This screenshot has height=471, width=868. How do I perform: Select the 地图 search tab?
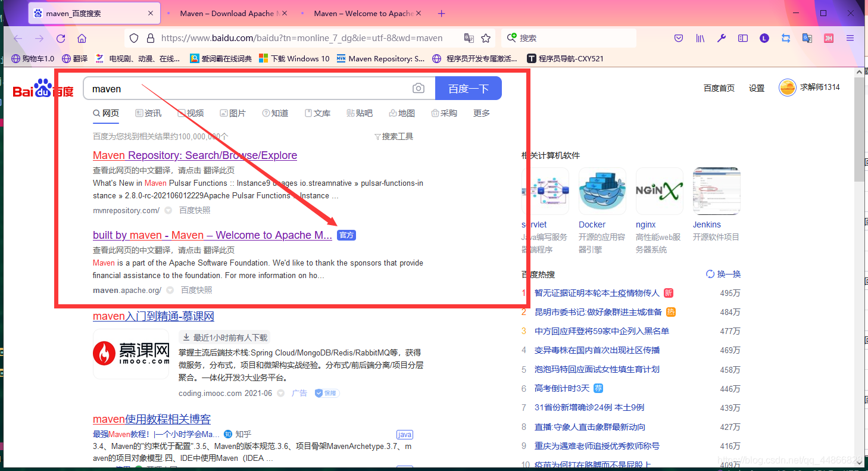coord(402,113)
